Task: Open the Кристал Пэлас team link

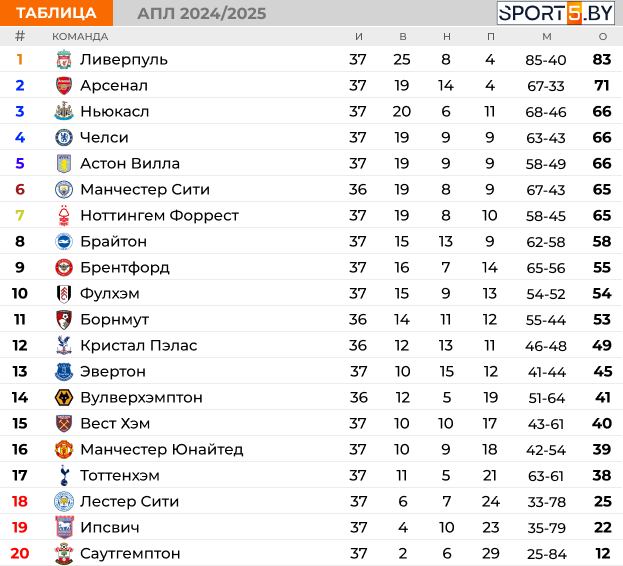Action: 139,346
